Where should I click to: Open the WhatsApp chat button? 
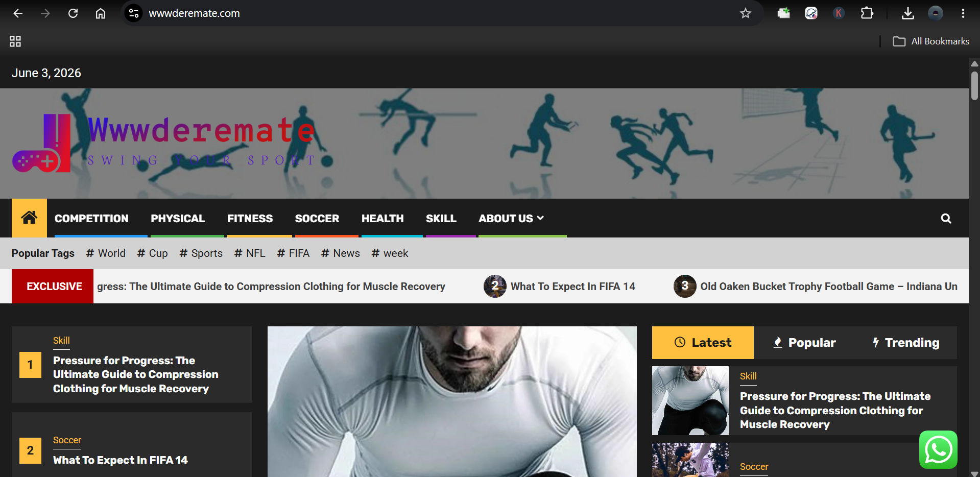pos(938,450)
